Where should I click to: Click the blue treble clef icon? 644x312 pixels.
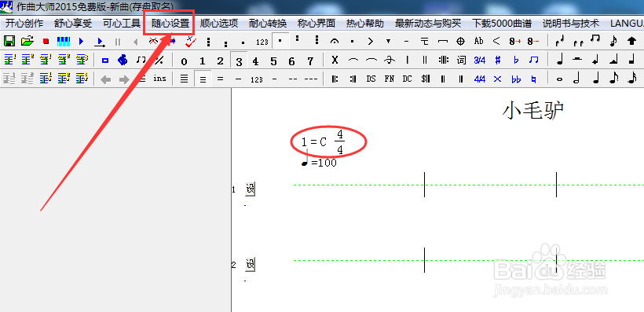pos(123,60)
